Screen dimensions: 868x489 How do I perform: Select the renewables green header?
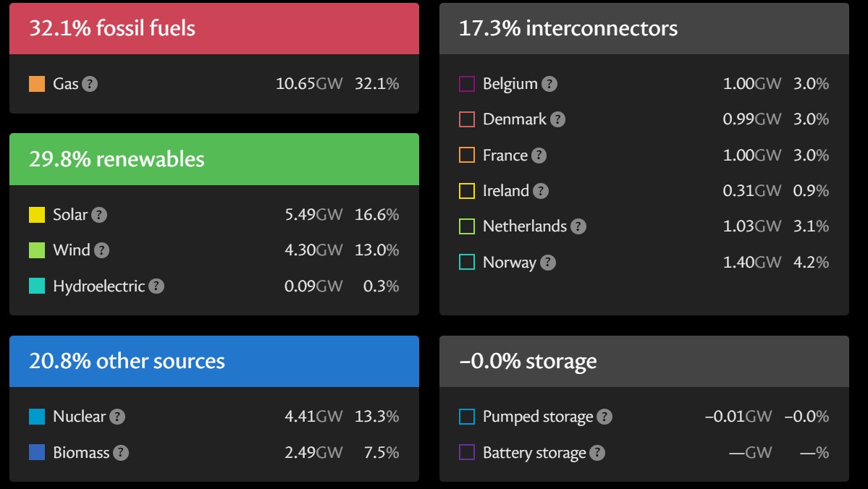pos(214,159)
